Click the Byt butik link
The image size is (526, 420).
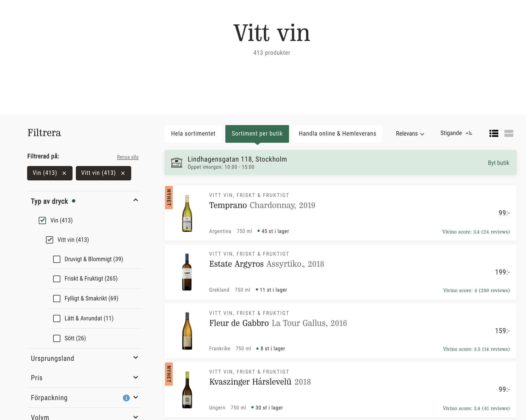click(x=498, y=163)
